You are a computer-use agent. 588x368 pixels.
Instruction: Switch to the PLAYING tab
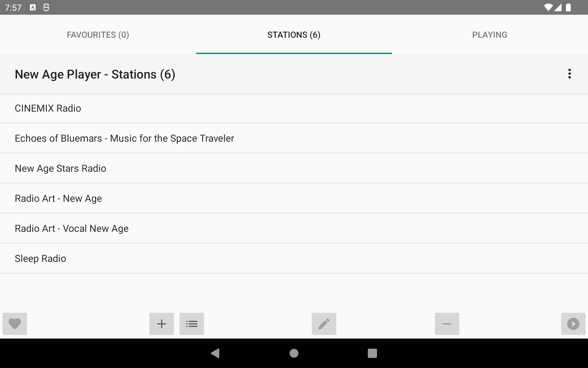point(490,34)
